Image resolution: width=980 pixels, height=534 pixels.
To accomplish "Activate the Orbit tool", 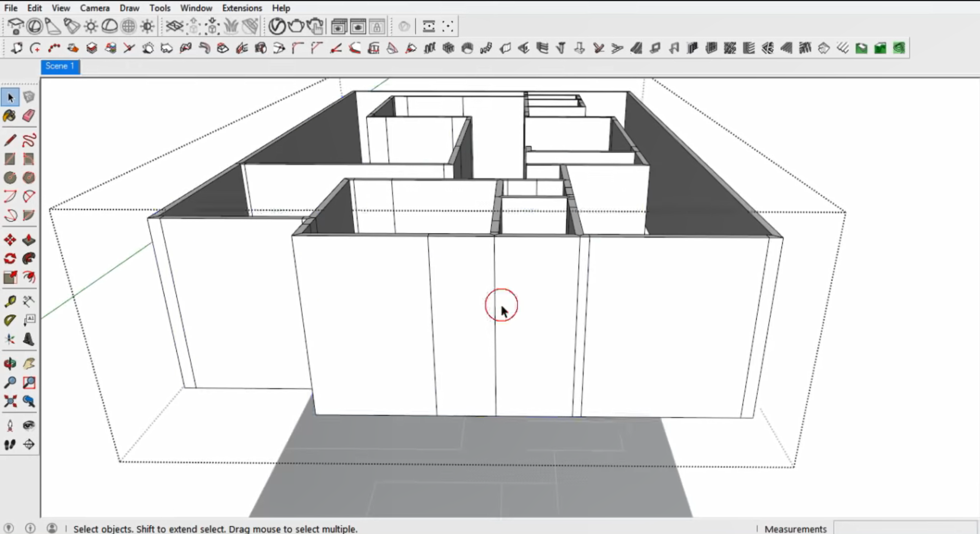I will 10,363.
